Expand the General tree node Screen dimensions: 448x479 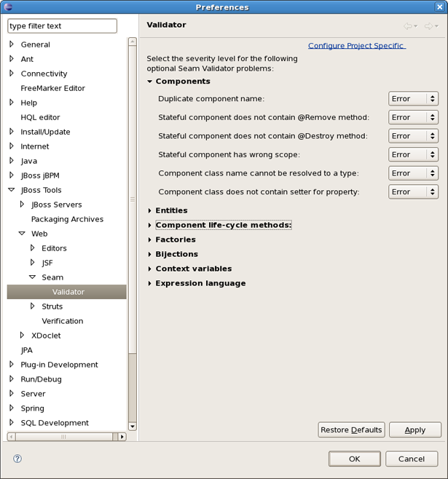pyautogui.click(x=12, y=44)
